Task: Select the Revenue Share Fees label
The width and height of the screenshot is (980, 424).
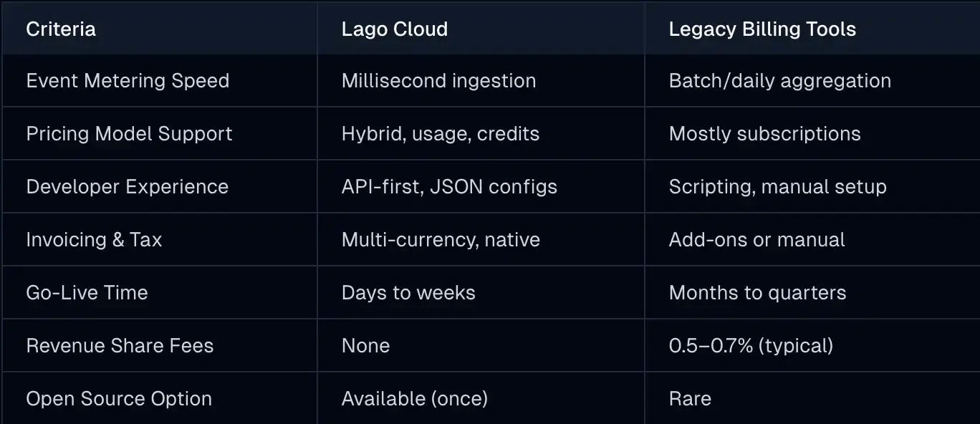Action: click(120, 346)
